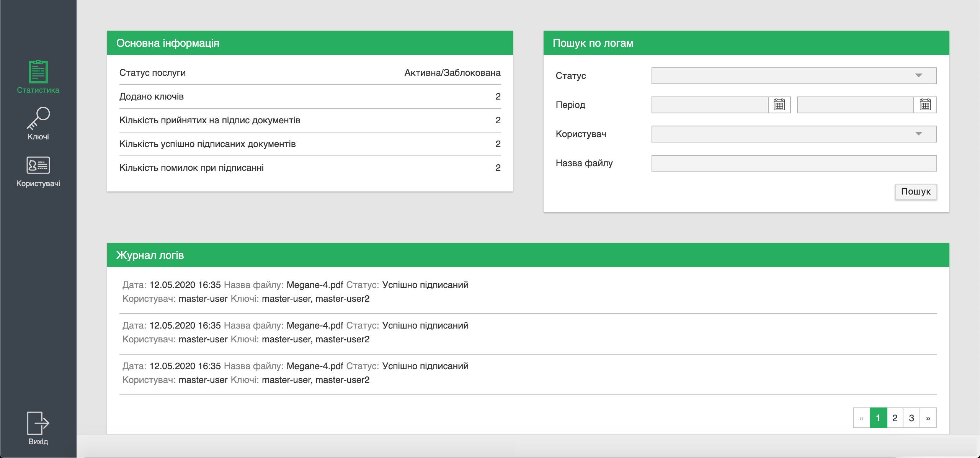Click the period end date field
Screen dimensions: 980x458
tap(856, 105)
